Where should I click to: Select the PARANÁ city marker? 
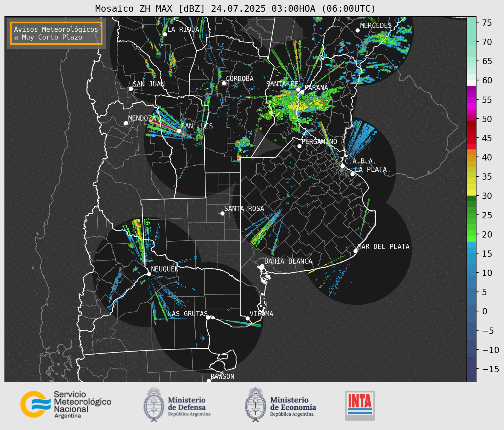302,92
